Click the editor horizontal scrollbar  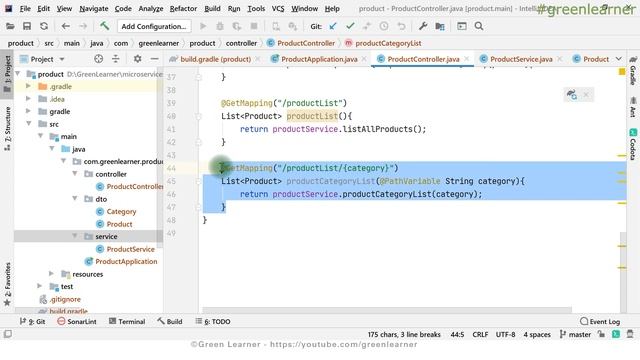[x=387, y=310]
